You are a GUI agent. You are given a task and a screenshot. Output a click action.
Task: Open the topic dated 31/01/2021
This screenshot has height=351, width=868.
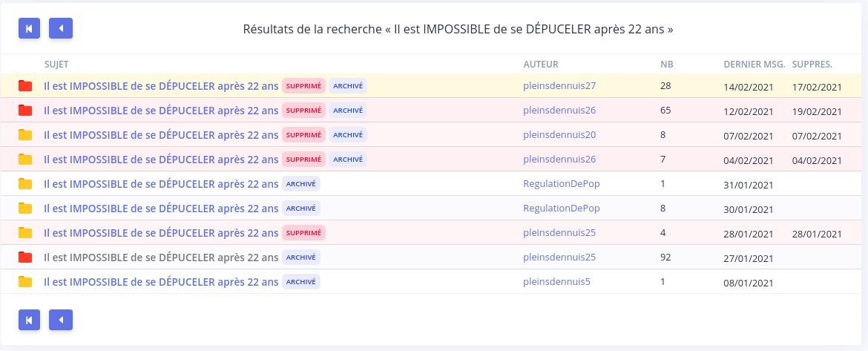click(x=161, y=183)
